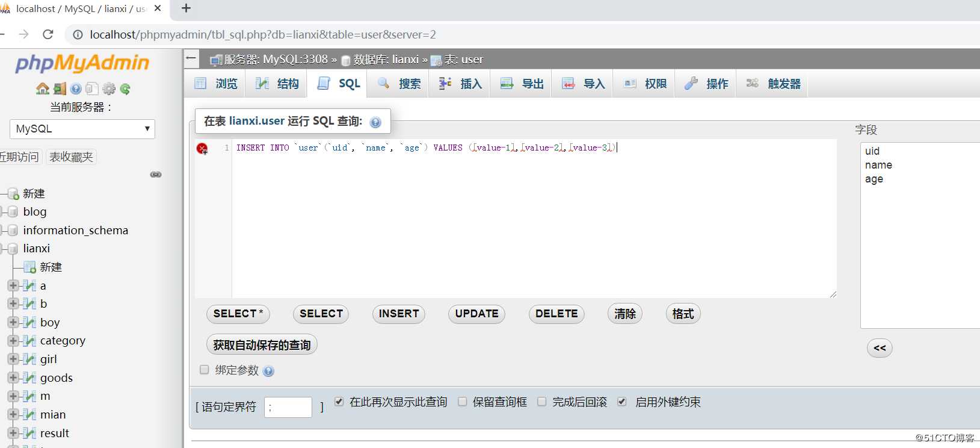The height and width of the screenshot is (448, 980).
Task: Click the new-table icon under lianxi
Action: point(29,267)
